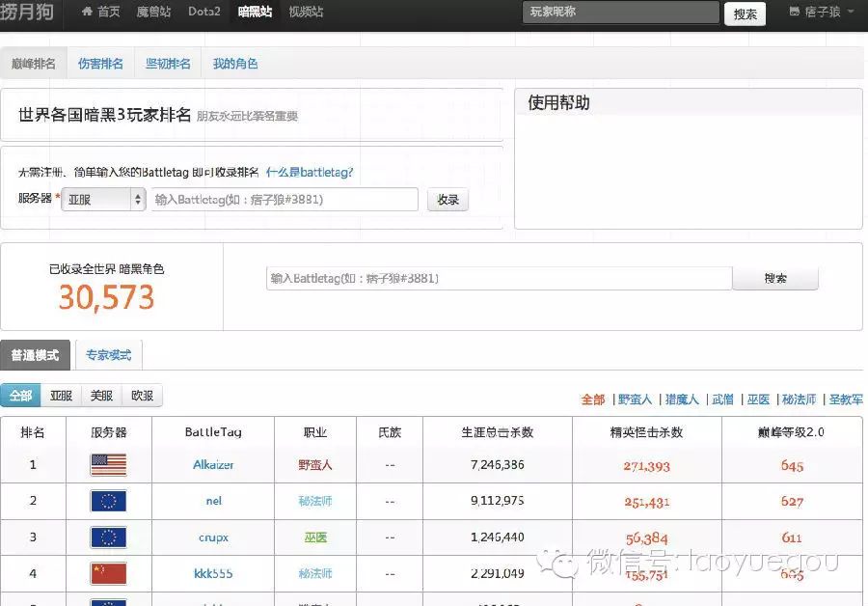This screenshot has height=606, width=868.
Task: Select the 普通模式 tab
Action: [x=35, y=355]
